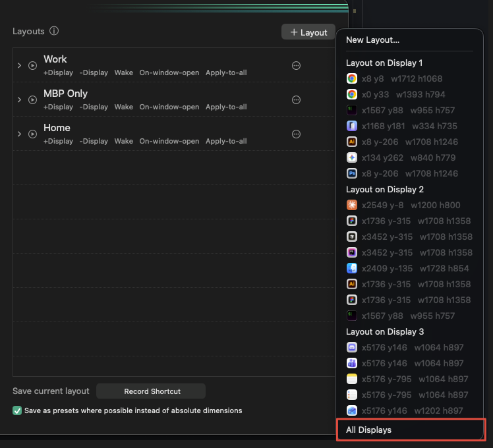Choose Layout on Display 3

(385, 331)
